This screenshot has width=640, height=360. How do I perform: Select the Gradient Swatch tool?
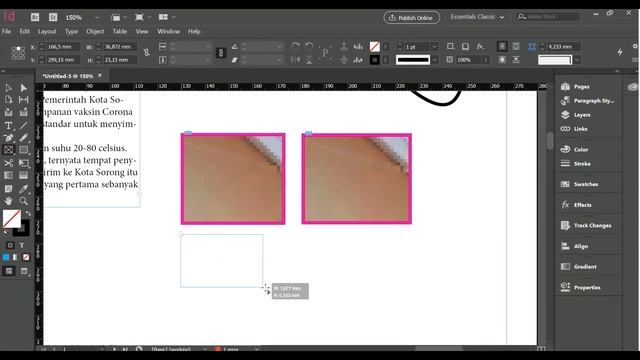pyautogui.click(x=8, y=176)
